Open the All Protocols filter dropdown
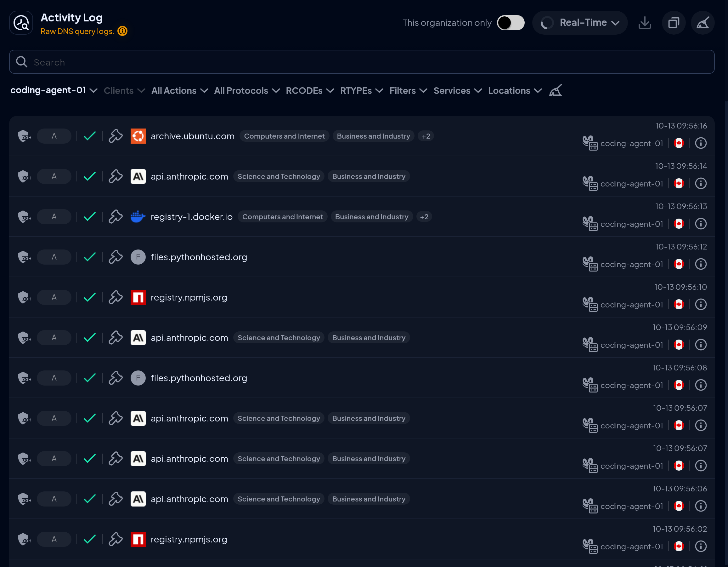 click(x=247, y=91)
